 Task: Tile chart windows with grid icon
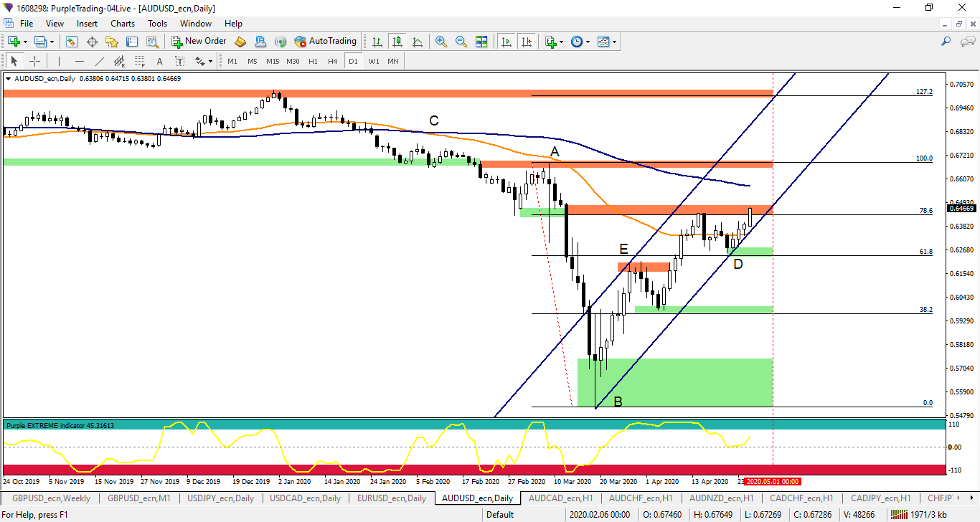pyautogui.click(x=481, y=42)
